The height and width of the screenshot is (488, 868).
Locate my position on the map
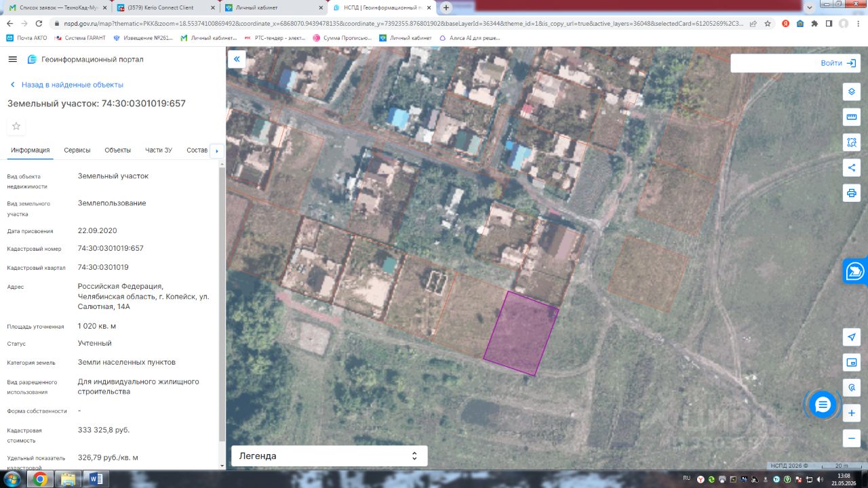pos(852,337)
